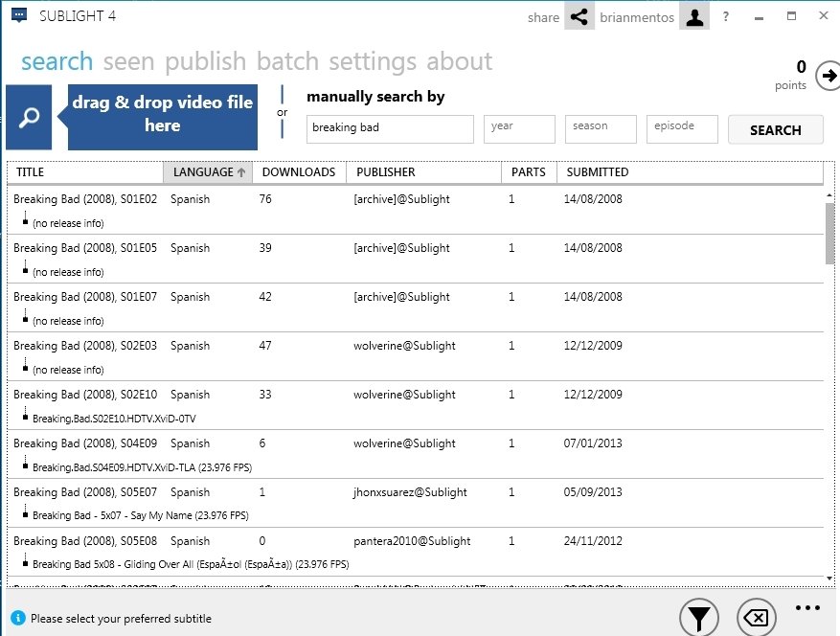Open the filter funnel icon

click(x=699, y=618)
